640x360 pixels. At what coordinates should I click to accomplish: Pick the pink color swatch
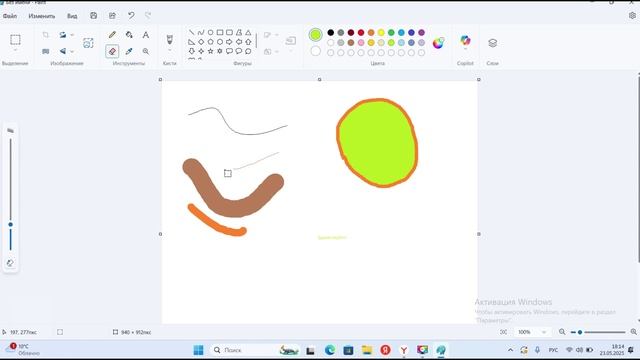click(x=361, y=42)
